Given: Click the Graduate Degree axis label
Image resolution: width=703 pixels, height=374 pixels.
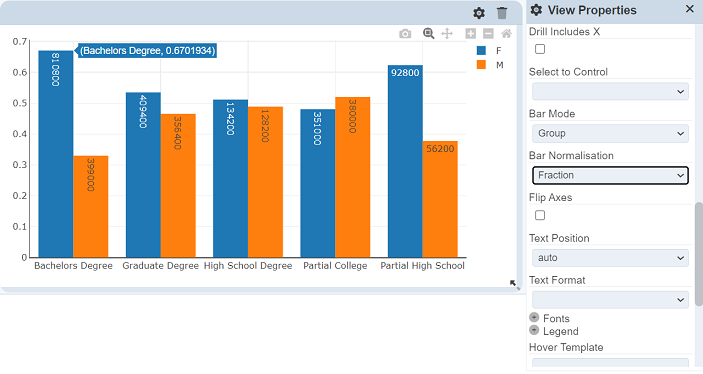Looking at the screenshot, I should [x=161, y=266].
